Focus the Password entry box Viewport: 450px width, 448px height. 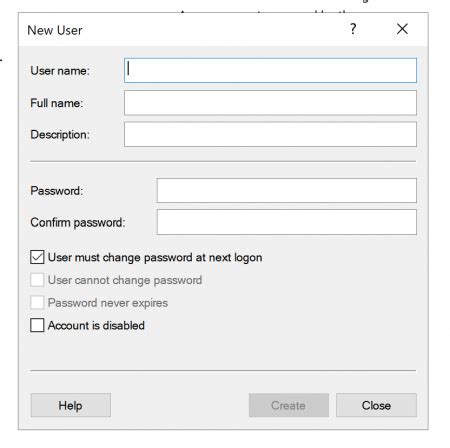287,190
